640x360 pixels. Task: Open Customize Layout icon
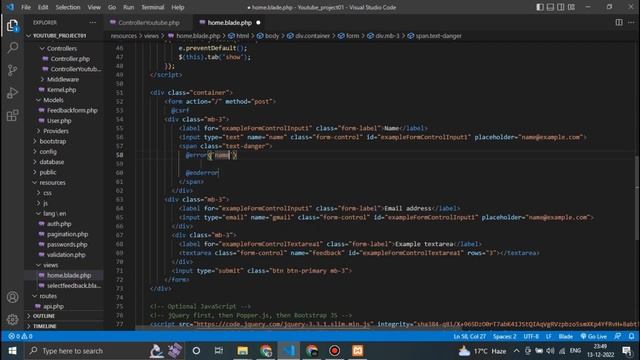(571, 7)
